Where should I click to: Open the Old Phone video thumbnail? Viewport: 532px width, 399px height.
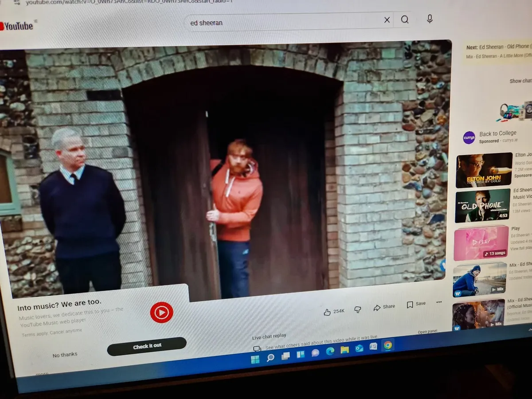pyautogui.click(x=482, y=206)
